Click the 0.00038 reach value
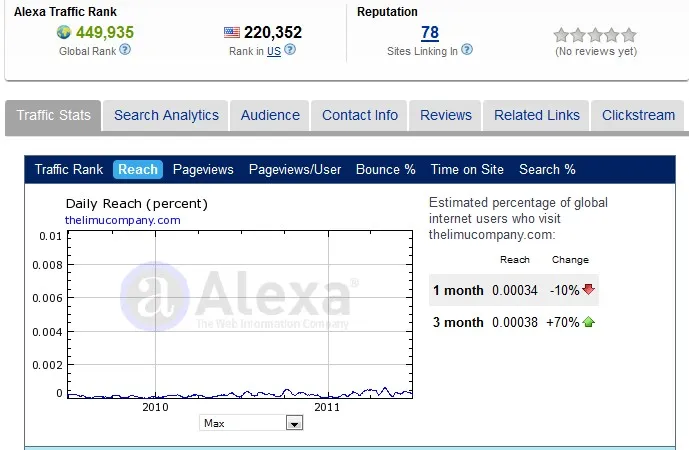This screenshot has height=450, width=689. tap(515, 322)
